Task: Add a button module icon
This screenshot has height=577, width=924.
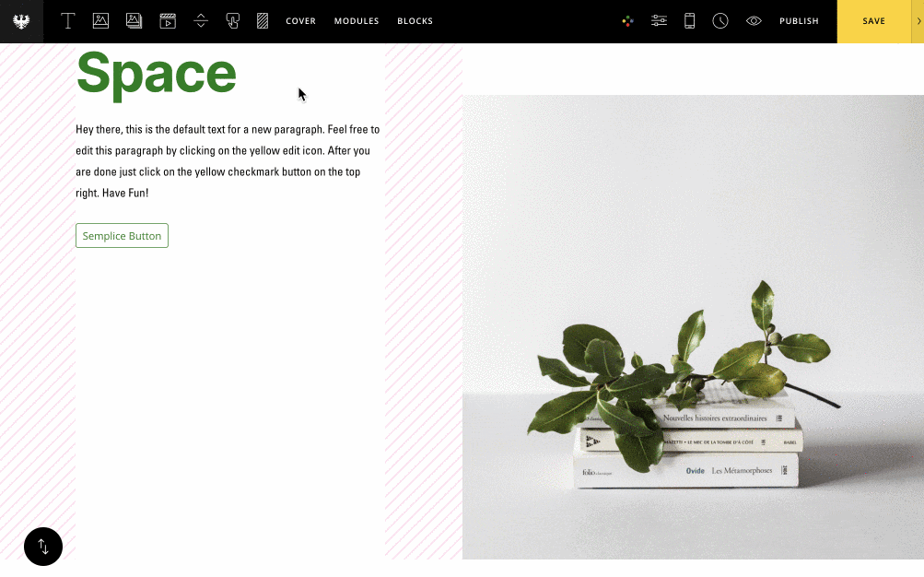Action: (x=233, y=21)
